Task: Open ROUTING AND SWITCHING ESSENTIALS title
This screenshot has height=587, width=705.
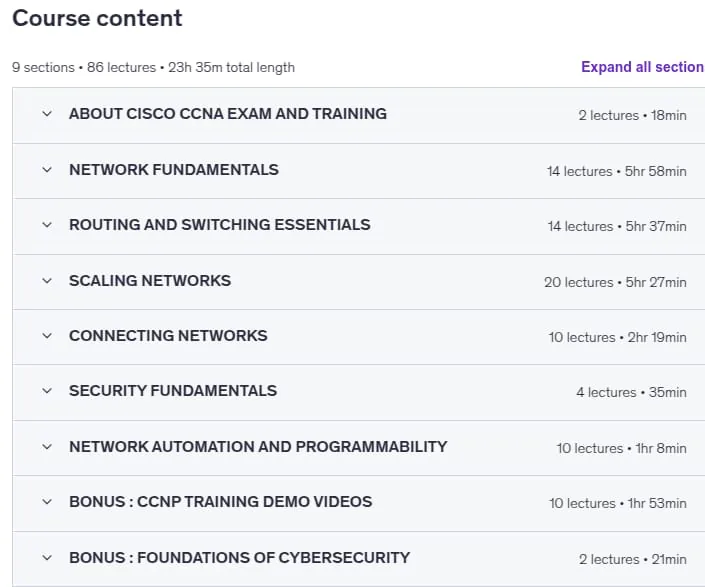Action: pyautogui.click(x=219, y=224)
